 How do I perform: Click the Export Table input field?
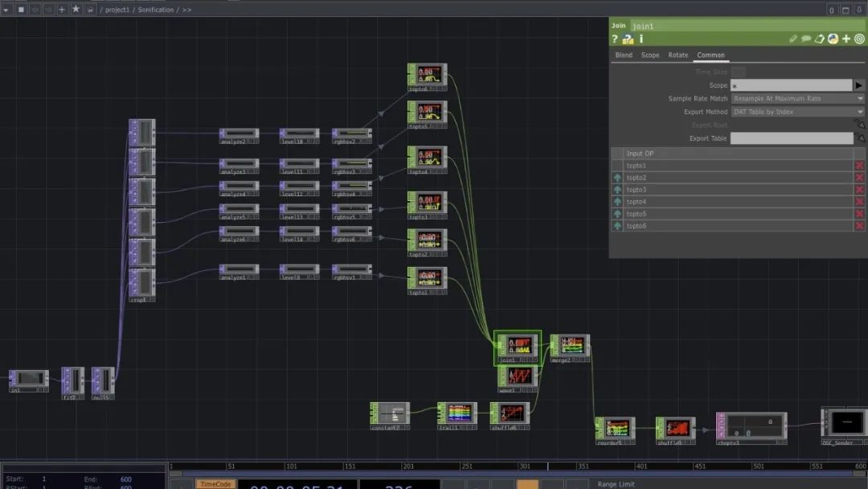pyautogui.click(x=791, y=138)
